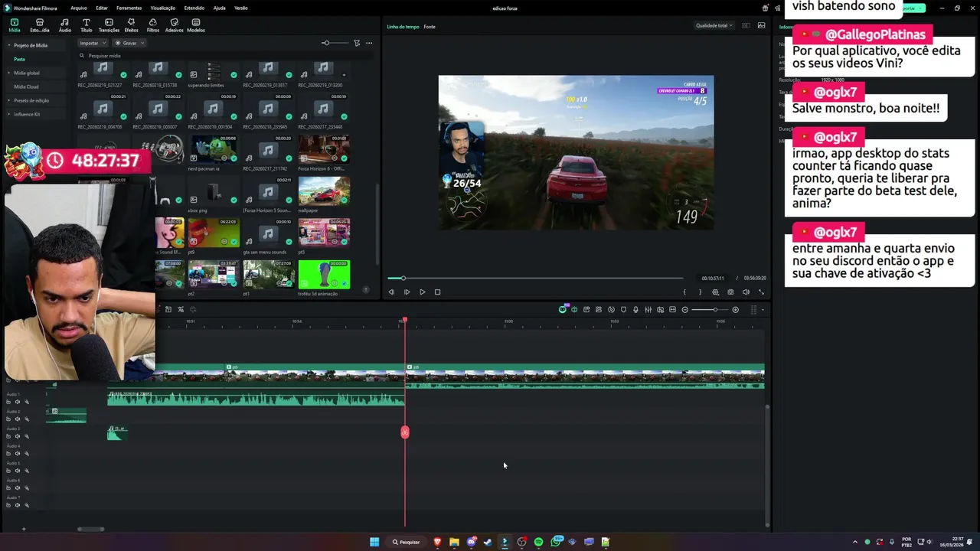
Task: Open the Arquivo menu
Action: (x=78, y=8)
